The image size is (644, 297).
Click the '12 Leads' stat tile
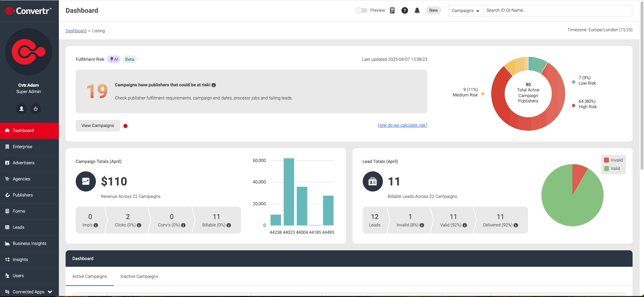tap(374, 220)
